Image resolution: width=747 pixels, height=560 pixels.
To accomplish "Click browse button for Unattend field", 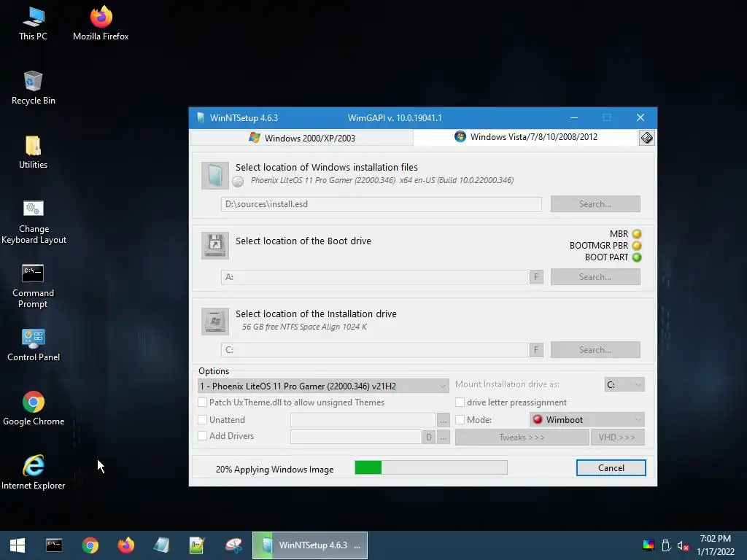I will pyautogui.click(x=443, y=420).
